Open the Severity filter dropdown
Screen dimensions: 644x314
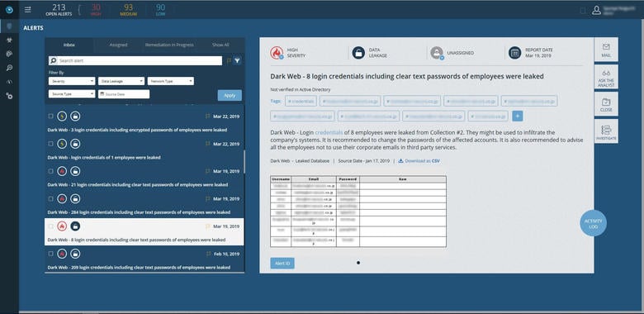click(72, 81)
